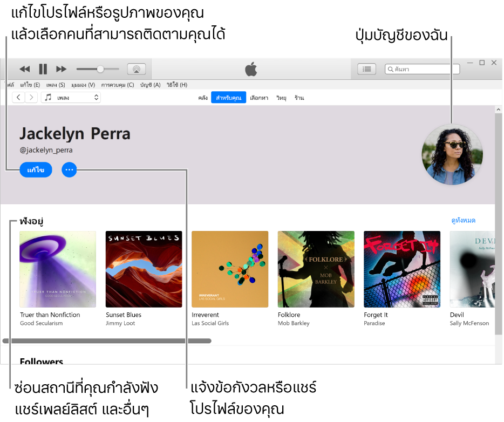Viewport: 504px width, 422px height.
Task: Open the วิธีใช้ (H) menu
Action: [x=177, y=85]
